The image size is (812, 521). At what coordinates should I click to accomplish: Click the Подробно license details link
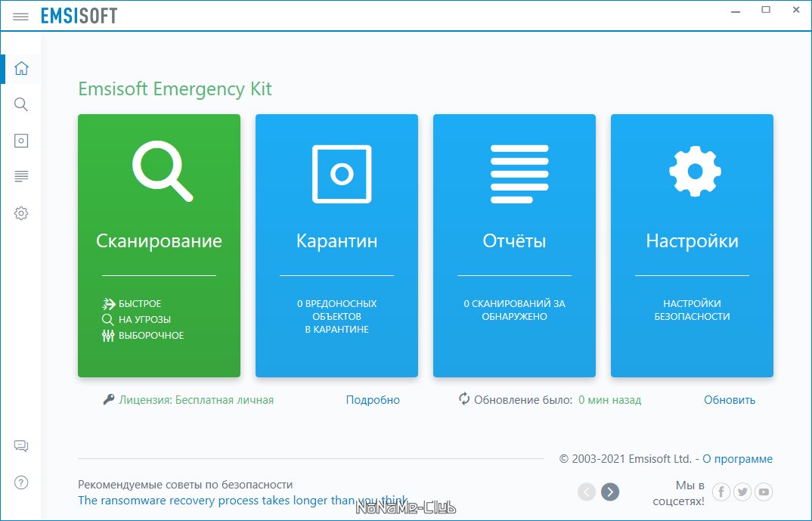pyautogui.click(x=373, y=400)
